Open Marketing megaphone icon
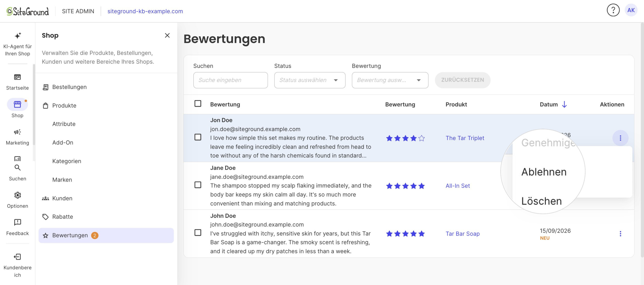Viewport: 644px width, 285px height. click(17, 132)
